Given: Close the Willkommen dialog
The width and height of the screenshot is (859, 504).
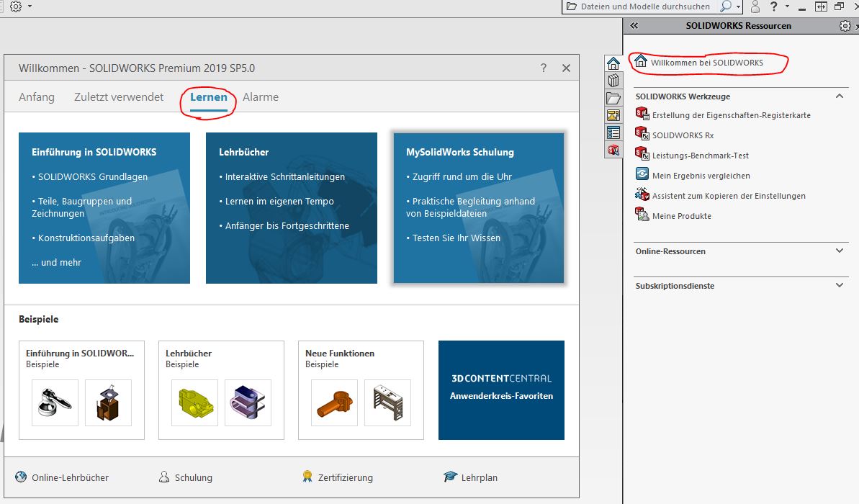Looking at the screenshot, I should point(566,68).
